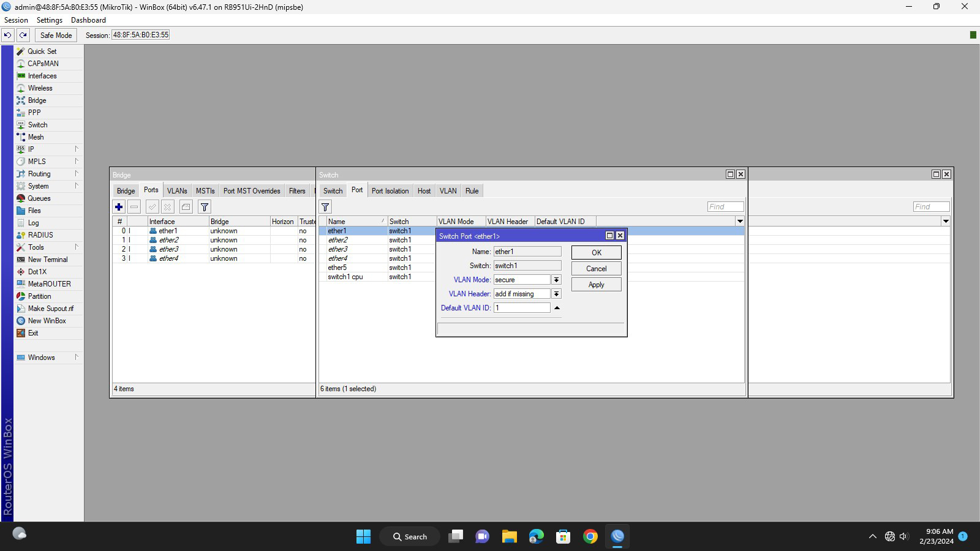
Task: Open Queues in the sidebar
Action: pyautogui.click(x=39, y=198)
